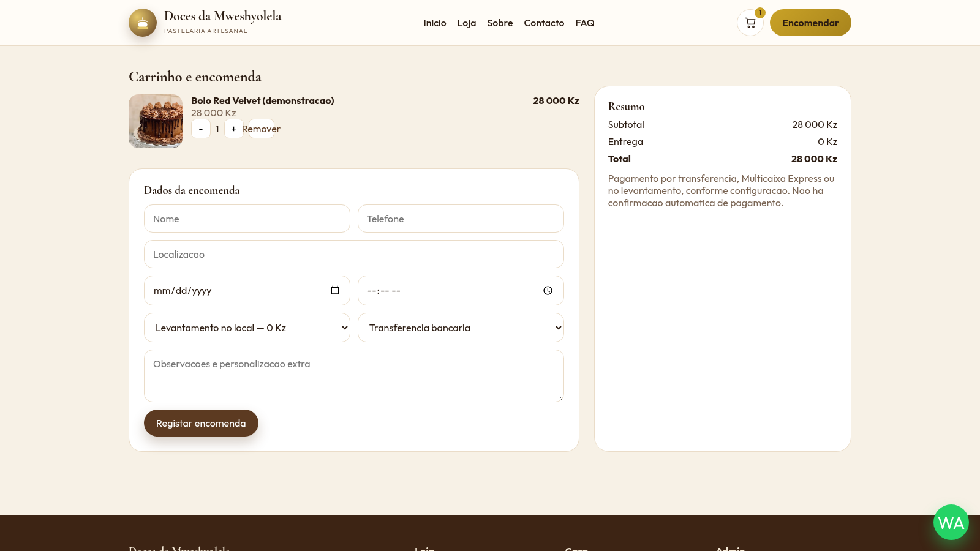This screenshot has height=551, width=980.
Task: Focus the Nome input field
Action: click(247, 219)
